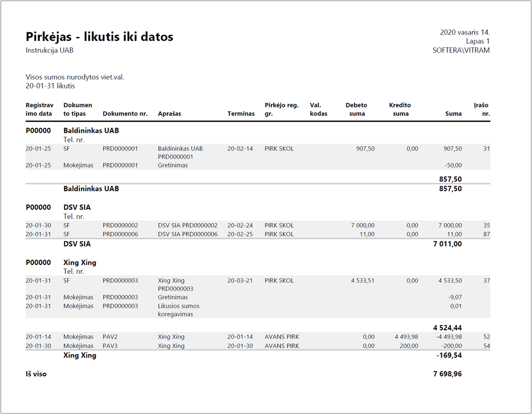Click the Iš viso grand total 7 698,96

(x=447, y=374)
